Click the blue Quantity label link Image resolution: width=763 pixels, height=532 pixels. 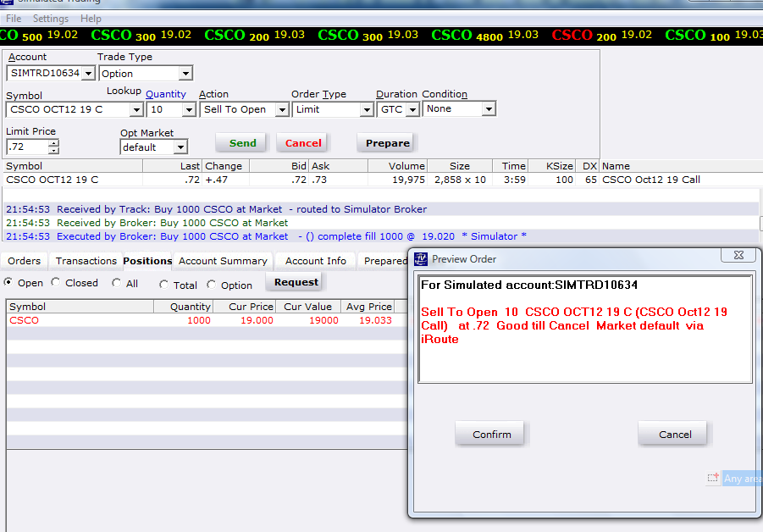[165, 94]
